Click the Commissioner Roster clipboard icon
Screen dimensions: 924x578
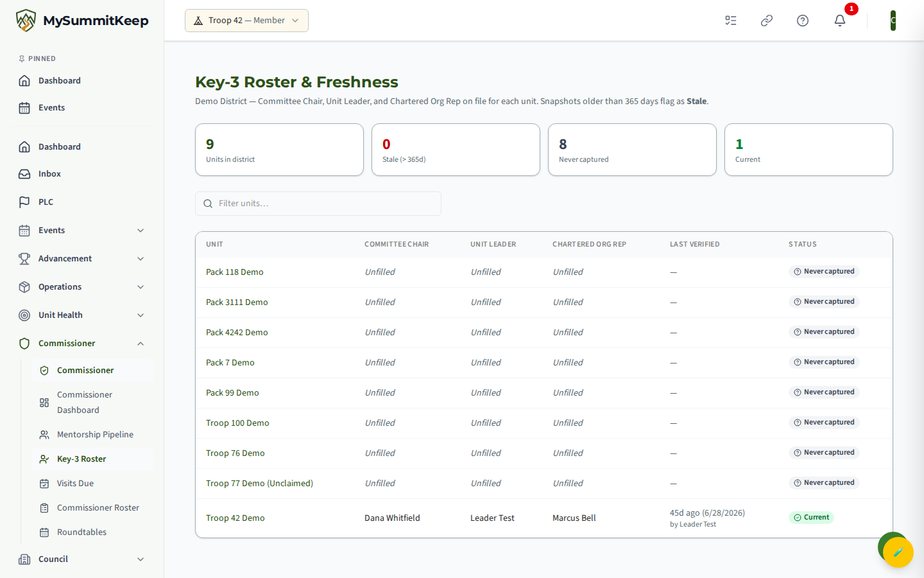click(44, 508)
